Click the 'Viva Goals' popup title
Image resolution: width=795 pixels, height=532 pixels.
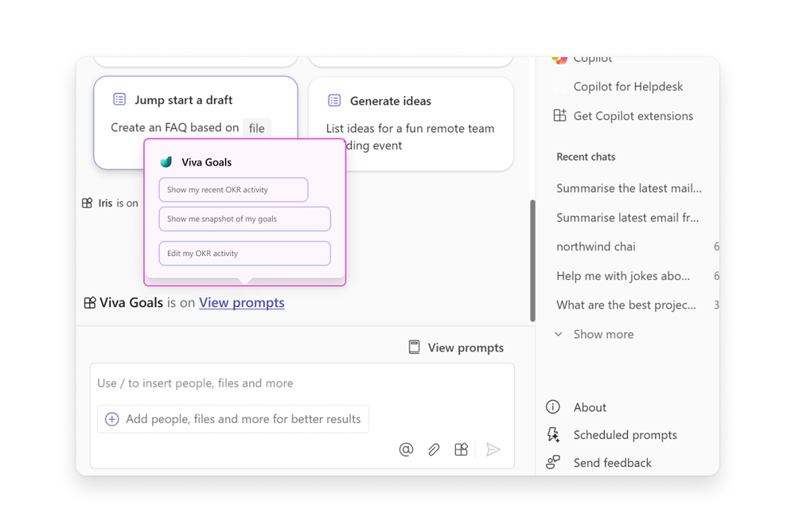[206, 162]
